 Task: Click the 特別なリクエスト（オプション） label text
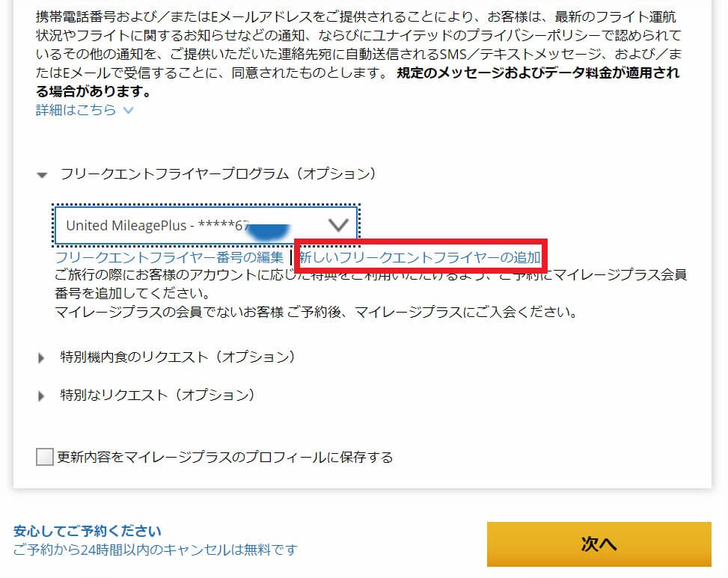pos(157,395)
